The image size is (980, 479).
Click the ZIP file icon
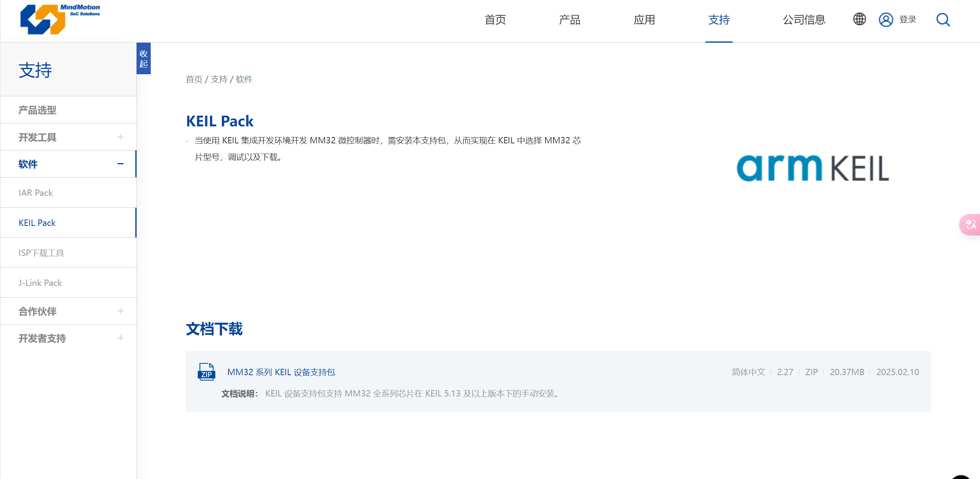pyautogui.click(x=206, y=372)
